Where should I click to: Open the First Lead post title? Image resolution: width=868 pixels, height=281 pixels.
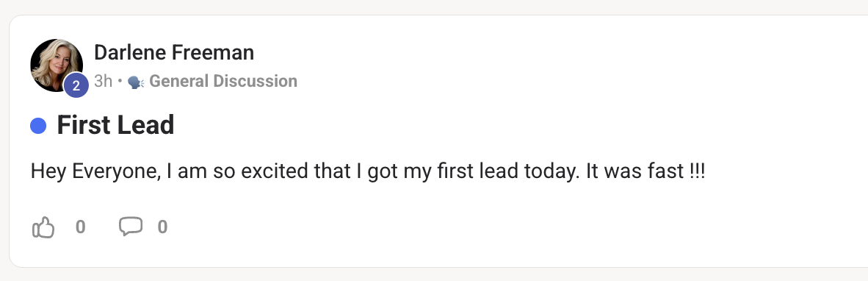(x=116, y=125)
